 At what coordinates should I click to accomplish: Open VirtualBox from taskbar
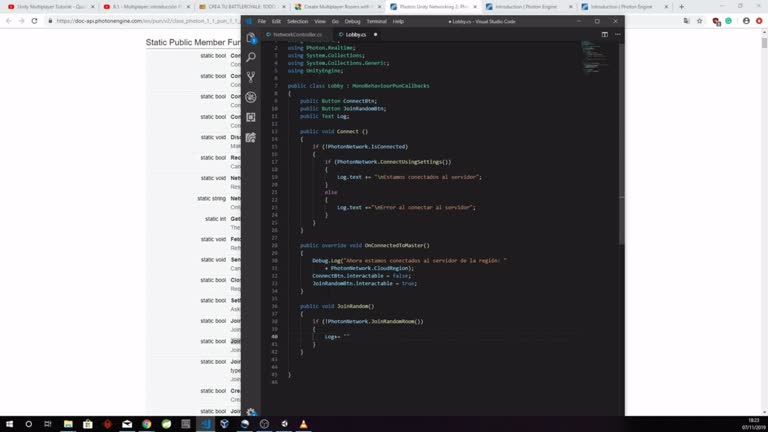click(x=225, y=424)
